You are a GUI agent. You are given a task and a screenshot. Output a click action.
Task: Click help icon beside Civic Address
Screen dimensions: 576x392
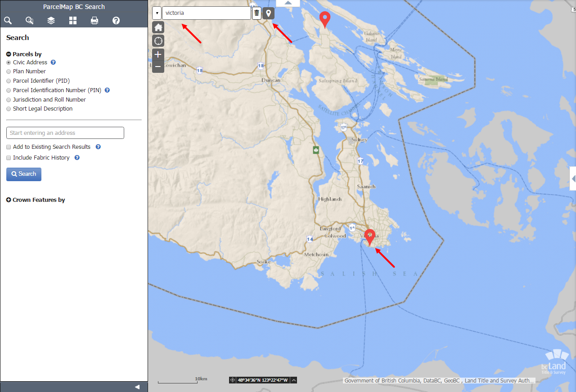point(53,62)
